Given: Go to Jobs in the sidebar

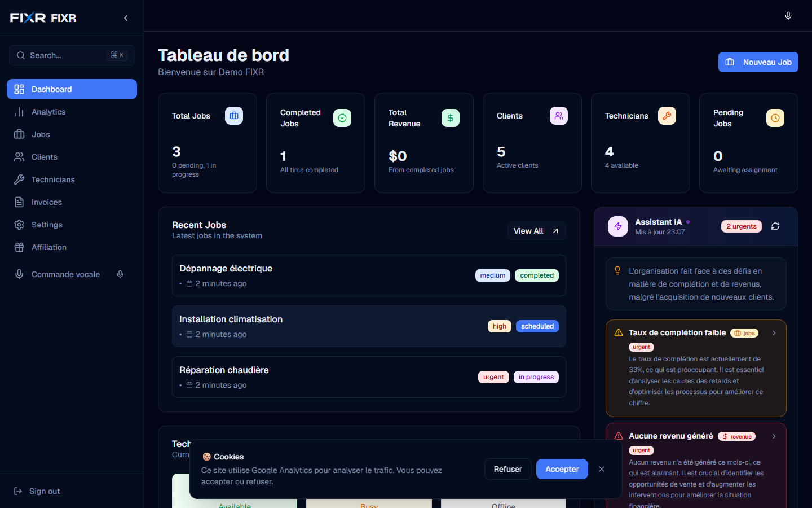Looking at the screenshot, I should pos(72,134).
